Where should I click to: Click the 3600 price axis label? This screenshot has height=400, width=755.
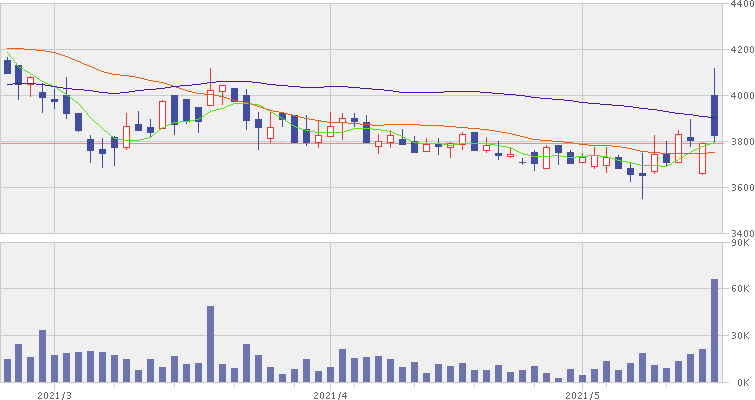[740, 188]
